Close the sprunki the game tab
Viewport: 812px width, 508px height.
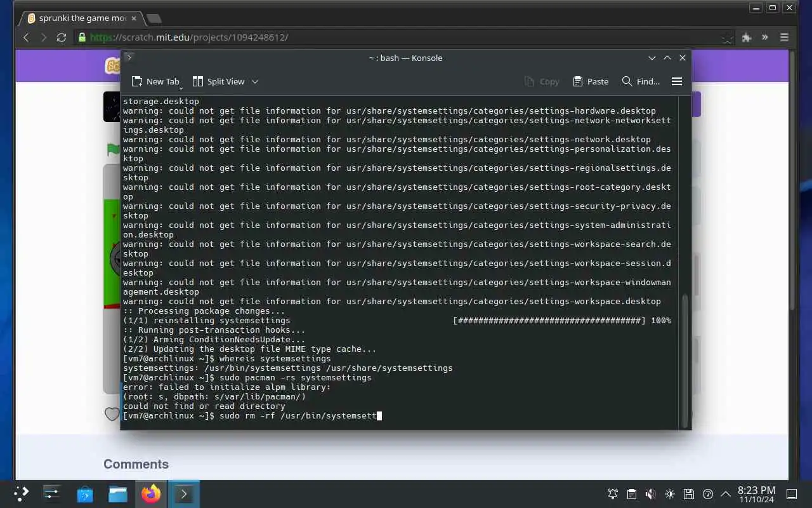(134, 18)
